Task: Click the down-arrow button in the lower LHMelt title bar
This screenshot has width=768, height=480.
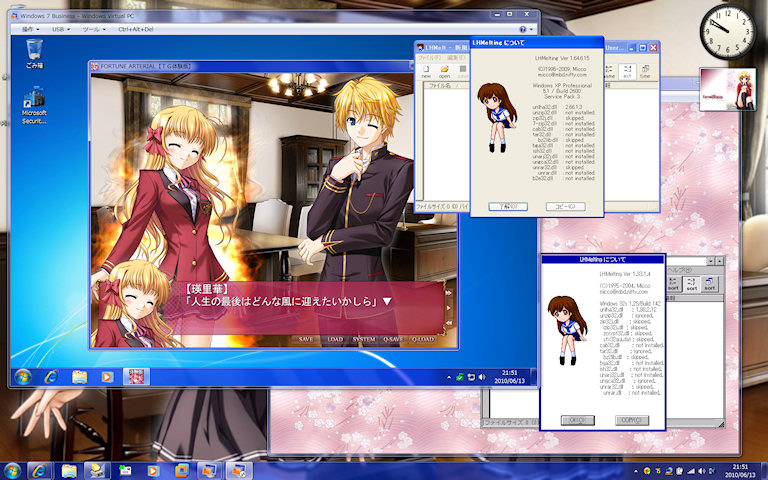Action: [710, 261]
